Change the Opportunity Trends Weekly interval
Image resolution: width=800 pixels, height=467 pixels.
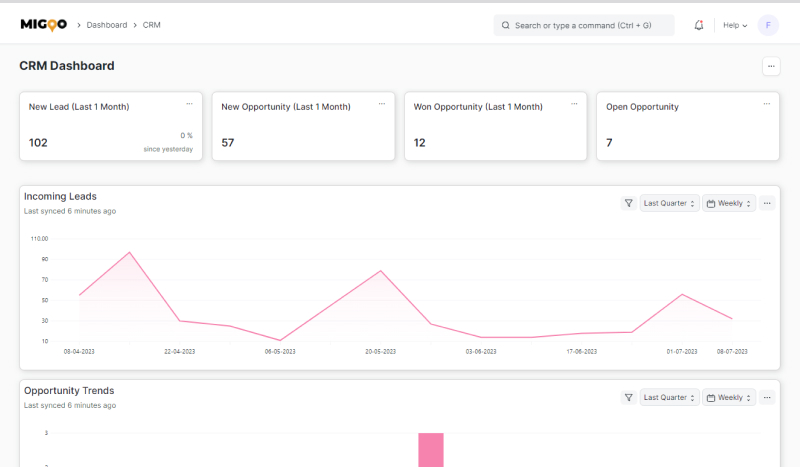pos(729,397)
